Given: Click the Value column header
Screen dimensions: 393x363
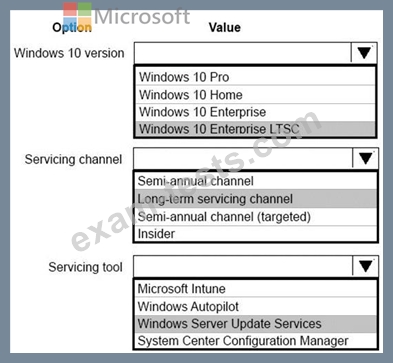Looking at the screenshot, I should pos(225,27).
